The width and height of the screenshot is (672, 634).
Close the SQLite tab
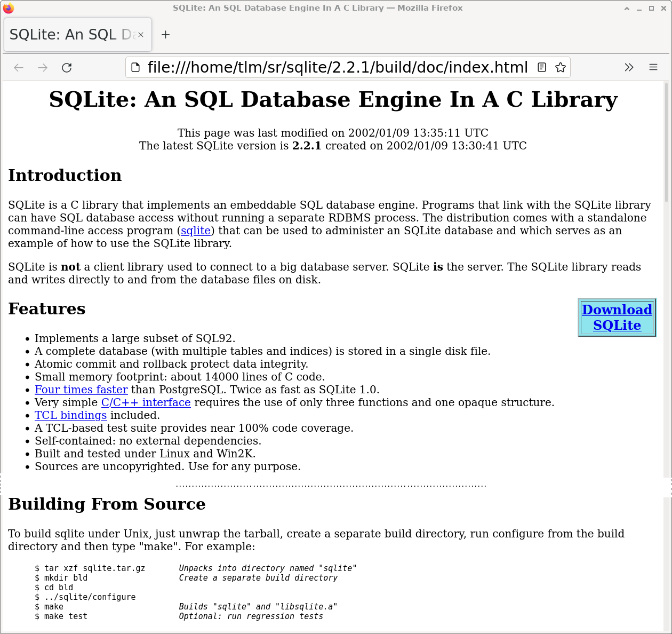click(x=141, y=35)
